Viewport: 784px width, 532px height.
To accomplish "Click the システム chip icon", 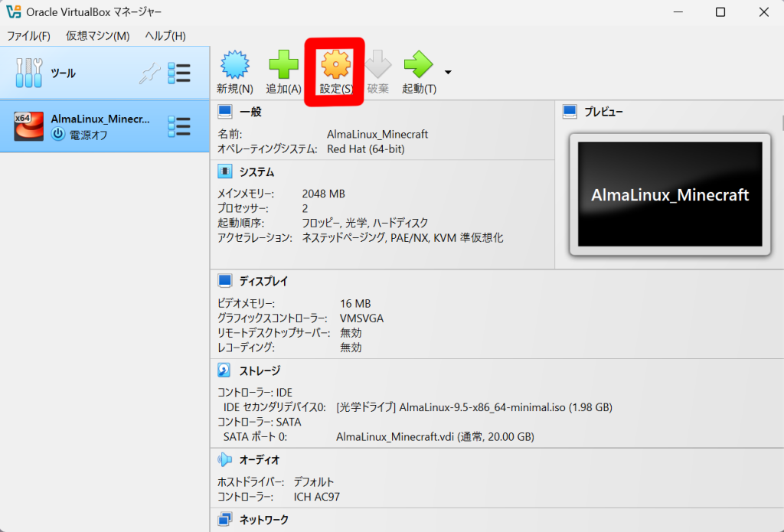I will pyautogui.click(x=225, y=171).
